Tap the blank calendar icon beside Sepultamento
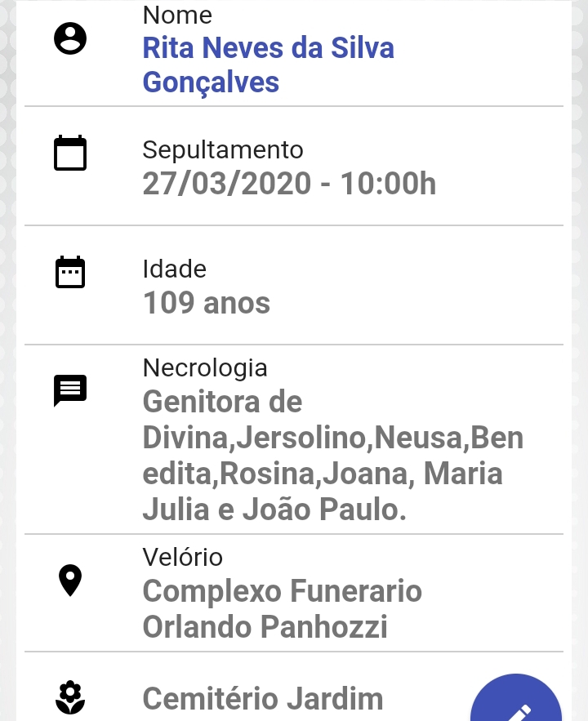 pyautogui.click(x=70, y=153)
